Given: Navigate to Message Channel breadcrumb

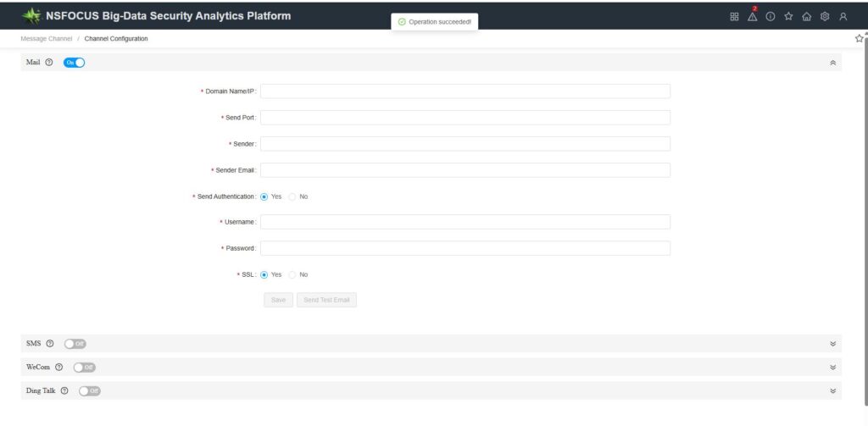Looking at the screenshot, I should [x=47, y=39].
